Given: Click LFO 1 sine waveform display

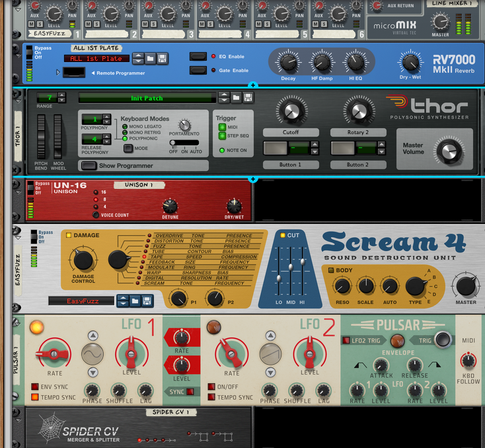Looking at the screenshot, I should tap(93, 354).
